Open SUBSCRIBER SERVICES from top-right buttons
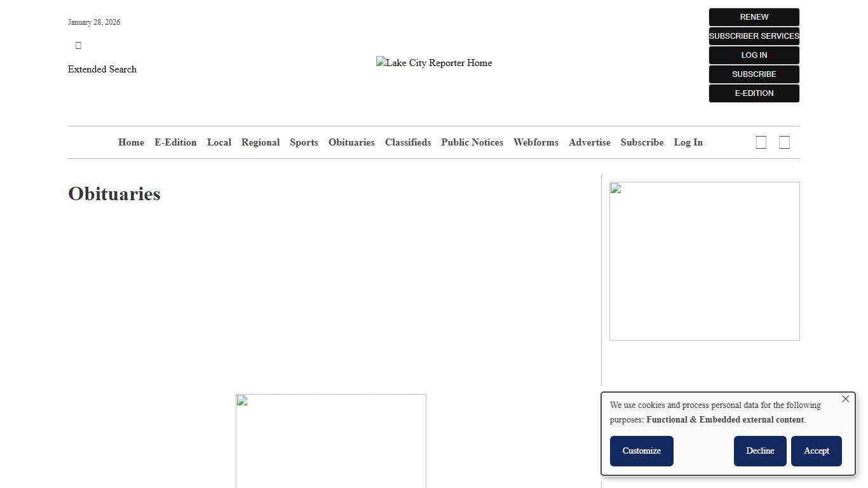Screen dimensions: 868x488 [x=754, y=36]
